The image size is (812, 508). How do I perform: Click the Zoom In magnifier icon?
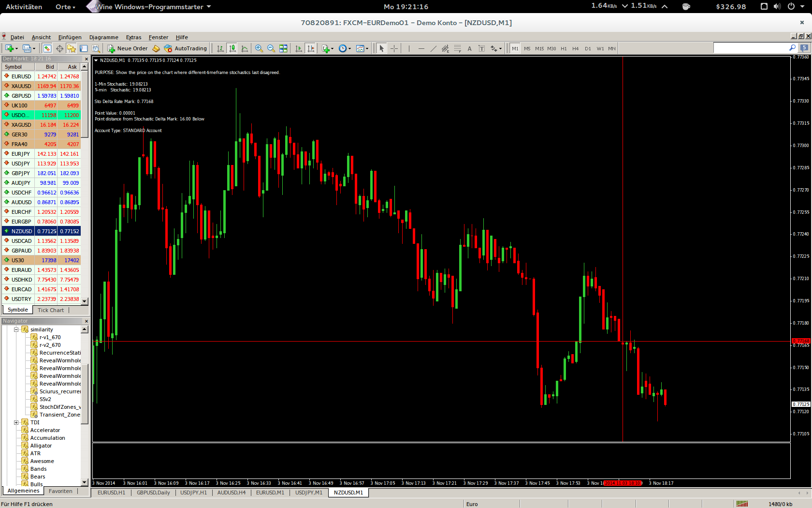click(259, 48)
